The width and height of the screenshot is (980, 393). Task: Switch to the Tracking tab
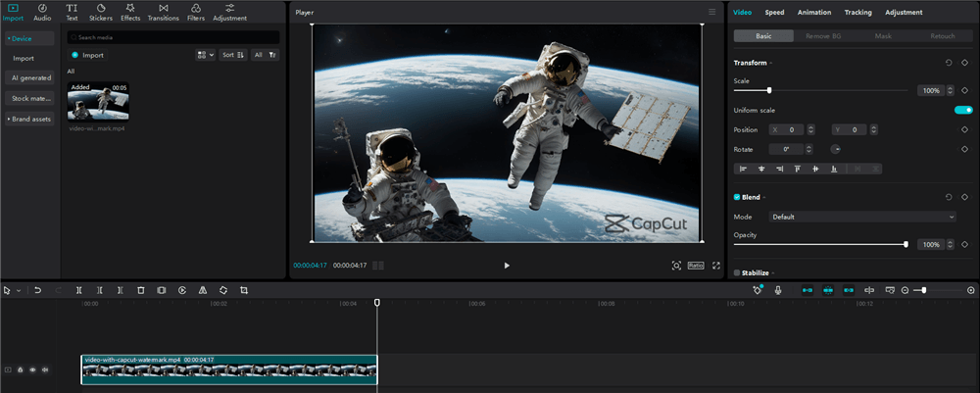(858, 13)
